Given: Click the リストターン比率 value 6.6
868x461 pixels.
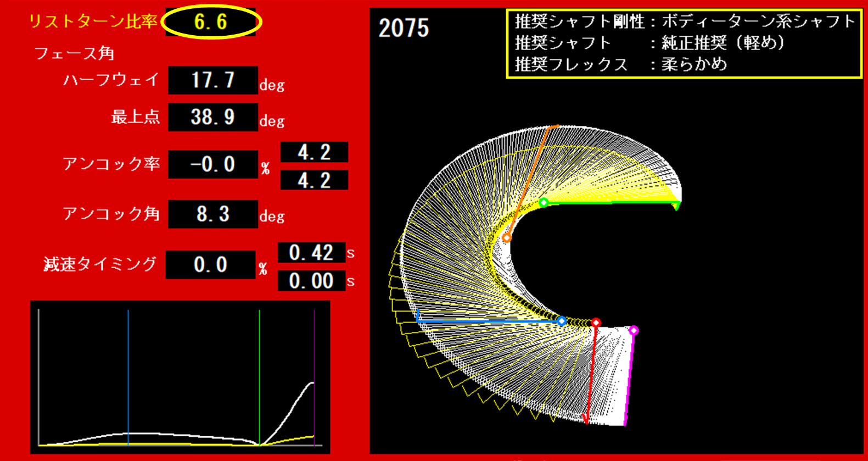Looking at the screenshot, I should pos(211,22).
